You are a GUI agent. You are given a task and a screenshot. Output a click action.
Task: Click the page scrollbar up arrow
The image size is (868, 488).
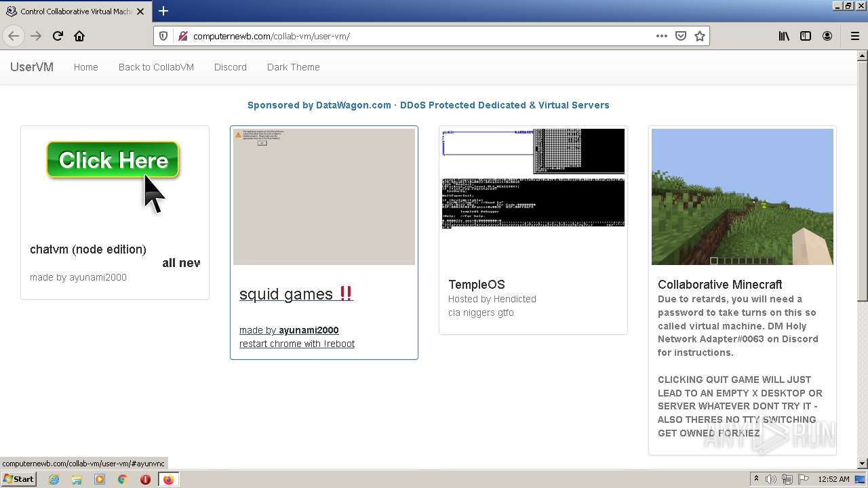(x=863, y=56)
